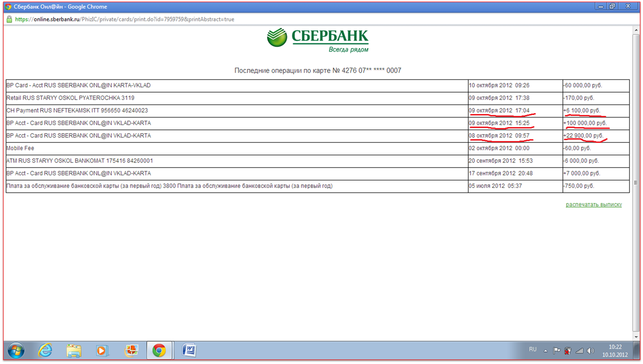Click the power/battery tray icon
This screenshot has width=643, height=364.
pyautogui.click(x=568, y=351)
